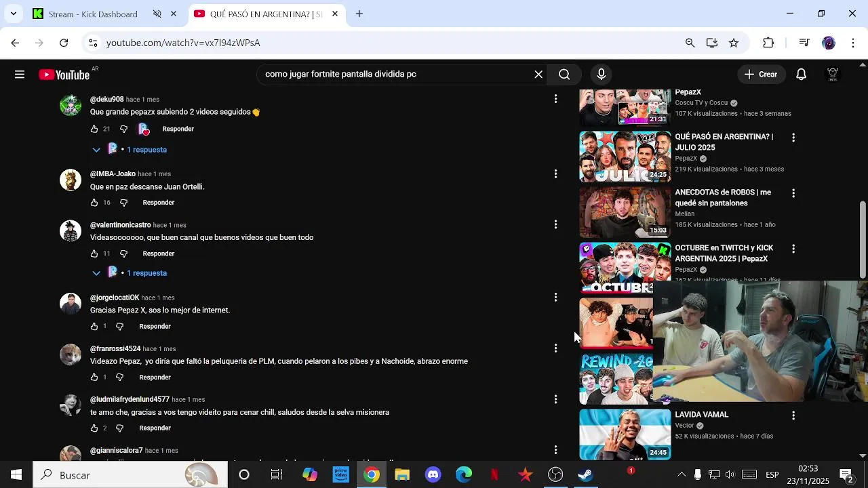Dislike the comment by @ludmilafrydenlund4577
Viewport: 868px width, 488px height.
coord(119,428)
